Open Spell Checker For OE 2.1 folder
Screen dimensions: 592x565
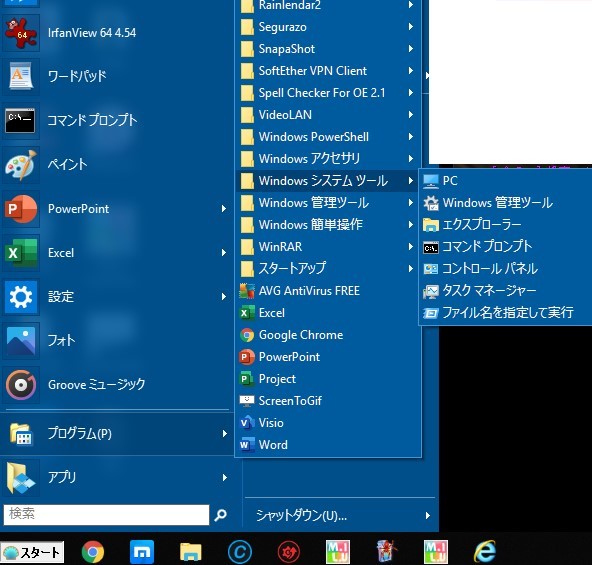coord(328,93)
